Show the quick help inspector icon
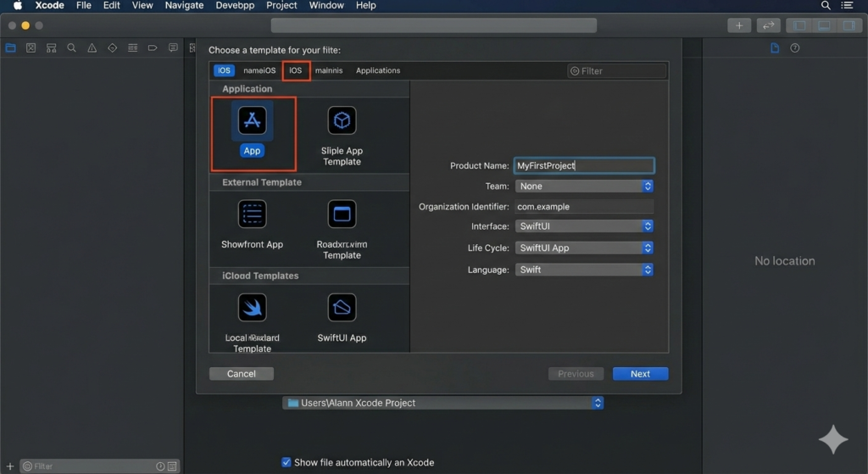 coord(795,47)
